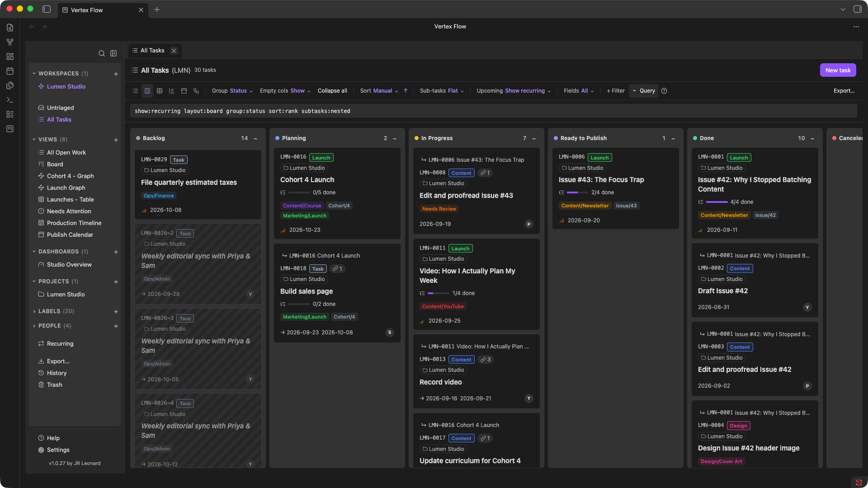Select the table layout view icon
This screenshot has height=488, width=868.
pyautogui.click(x=160, y=91)
